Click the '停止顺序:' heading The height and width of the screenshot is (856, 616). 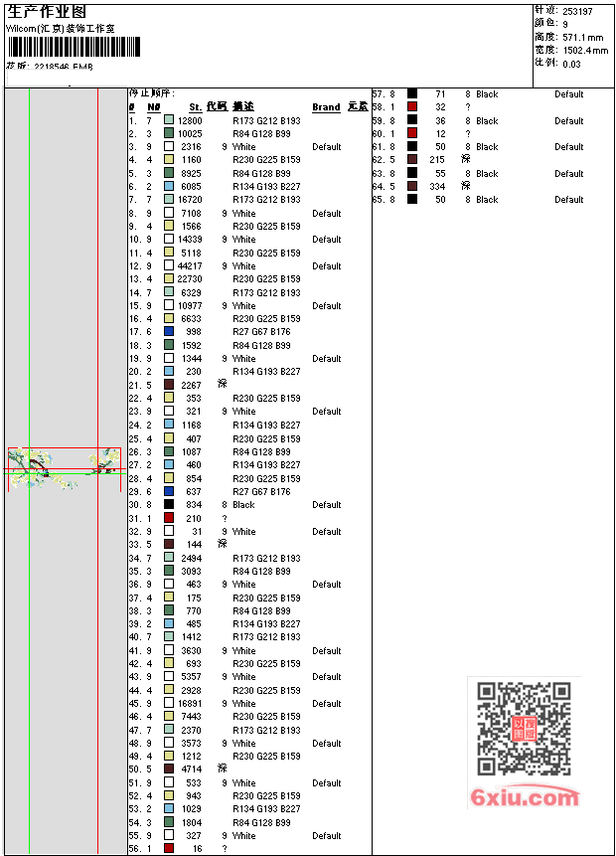pos(152,93)
